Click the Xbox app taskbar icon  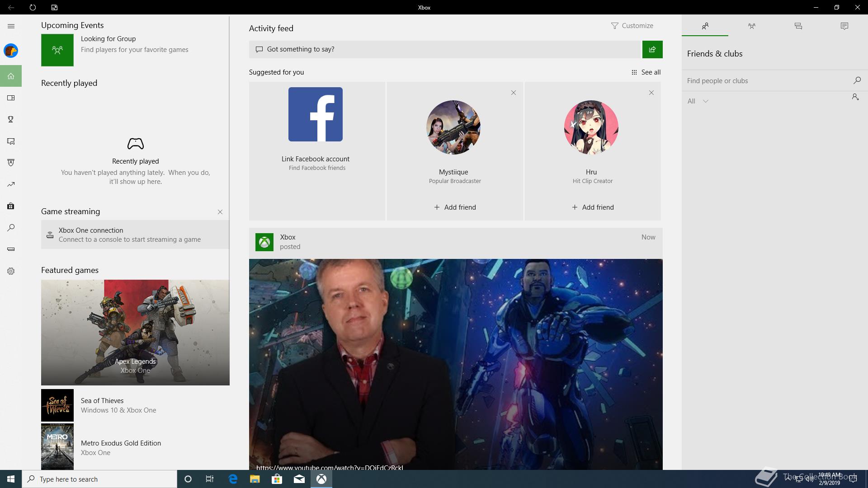pyautogui.click(x=321, y=479)
